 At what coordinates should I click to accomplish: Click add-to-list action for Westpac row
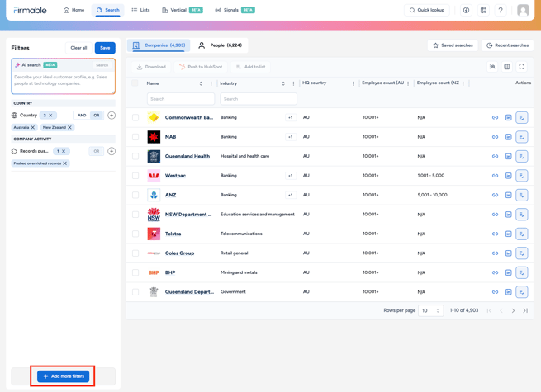click(522, 176)
